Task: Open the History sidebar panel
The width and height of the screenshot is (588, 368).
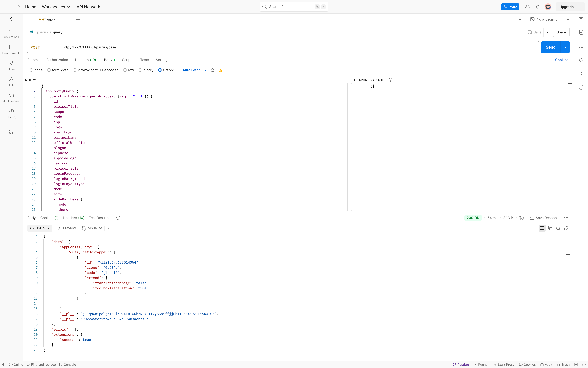Action: [11, 114]
